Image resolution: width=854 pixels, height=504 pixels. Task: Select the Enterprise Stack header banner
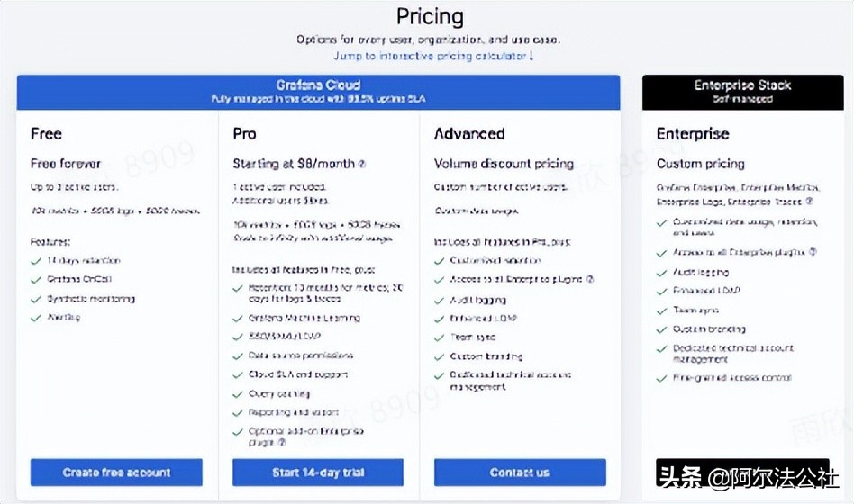(x=742, y=91)
